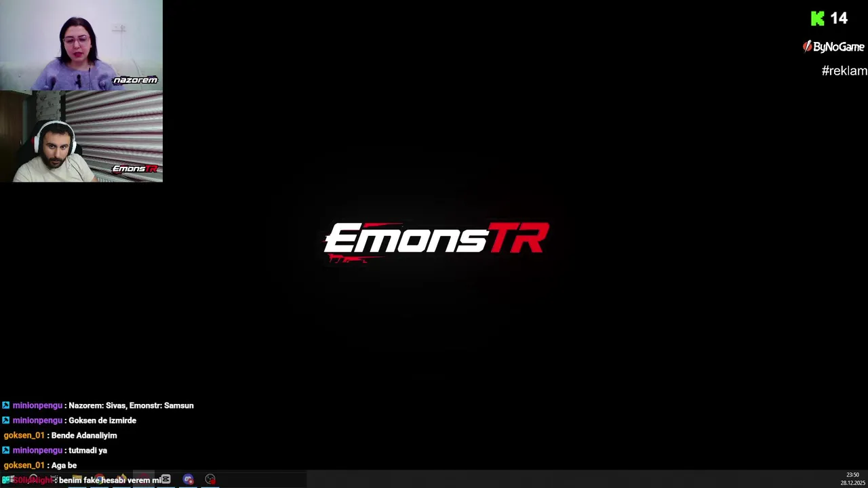868x488 pixels.
Task: Open the Discord taskbar icon
Action: (x=189, y=479)
